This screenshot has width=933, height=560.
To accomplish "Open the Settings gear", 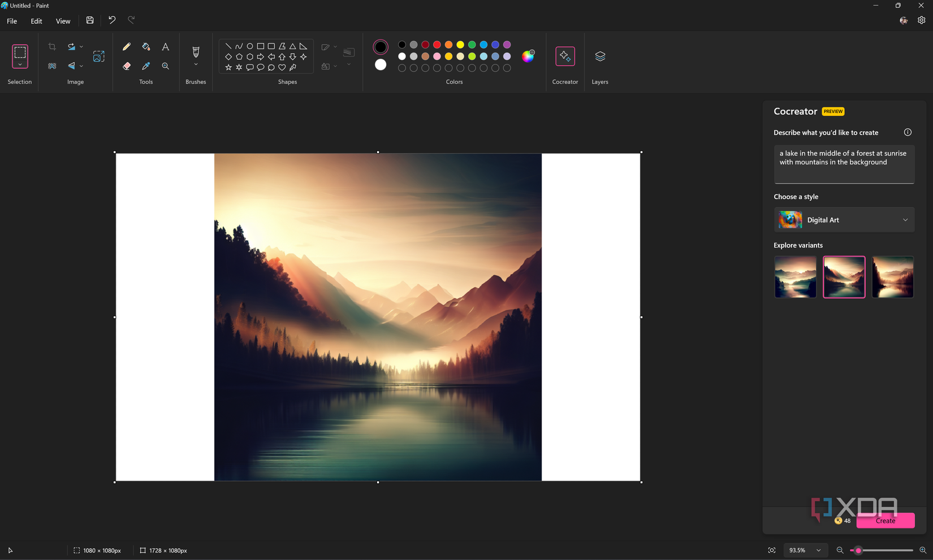I will tap(922, 20).
